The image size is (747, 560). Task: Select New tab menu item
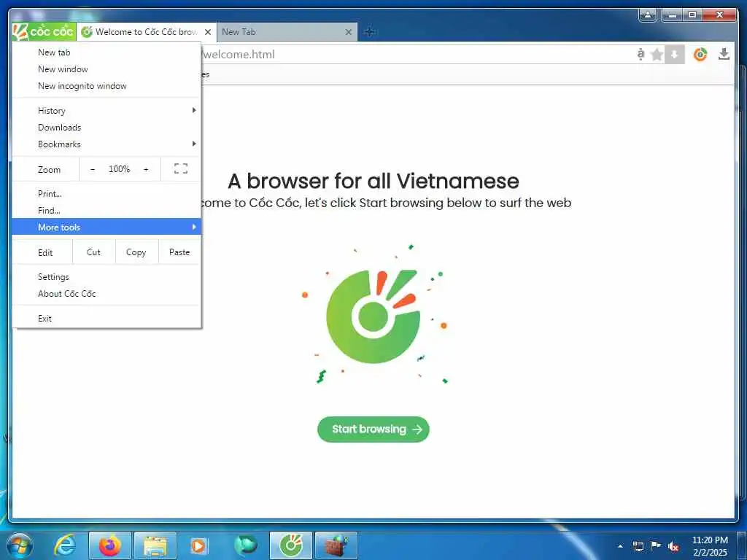coord(107,52)
